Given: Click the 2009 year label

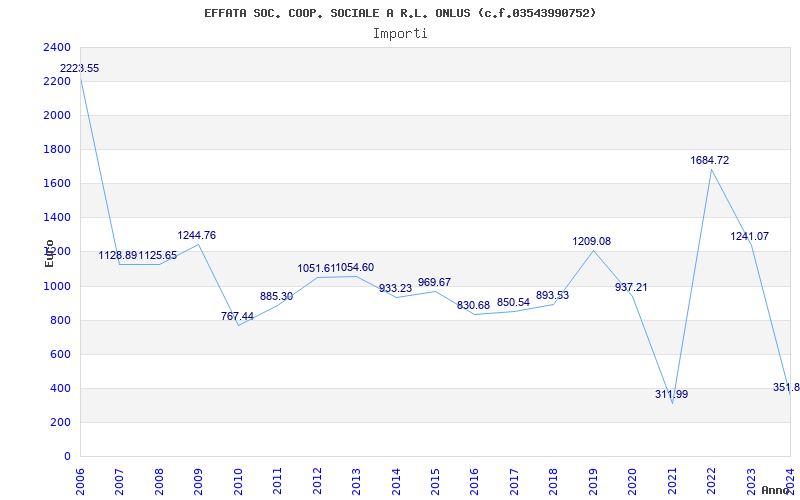Looking at the screenshot, I should pyautogui.click(x=198, y=482).
